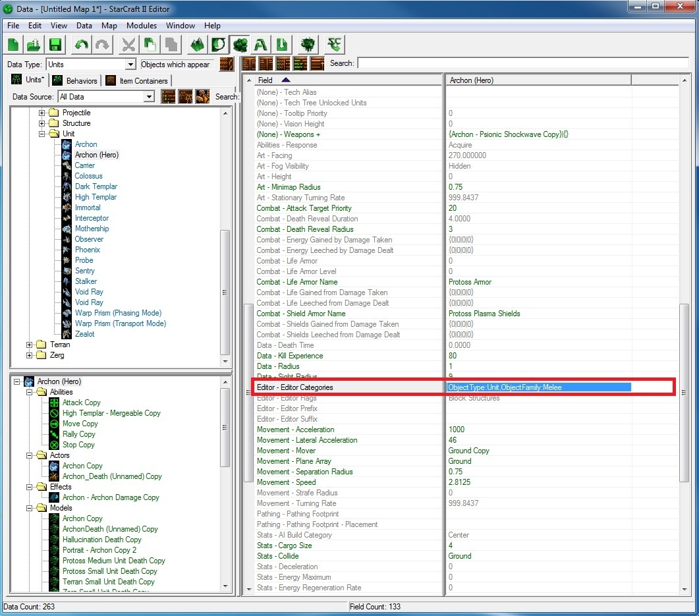The height and width of the screenshot is (616, 699).
Task: Select the Mothership unit in the tree
Action: [92, 229]
